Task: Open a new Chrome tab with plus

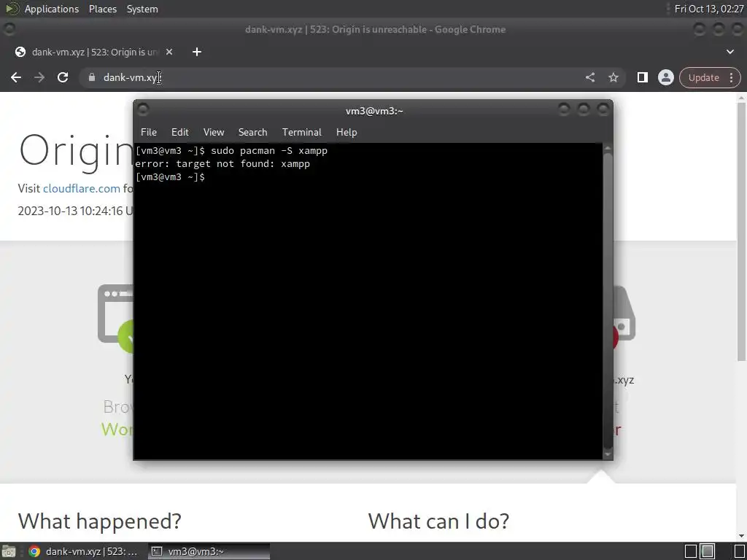Action: click(x=197, y=52)
